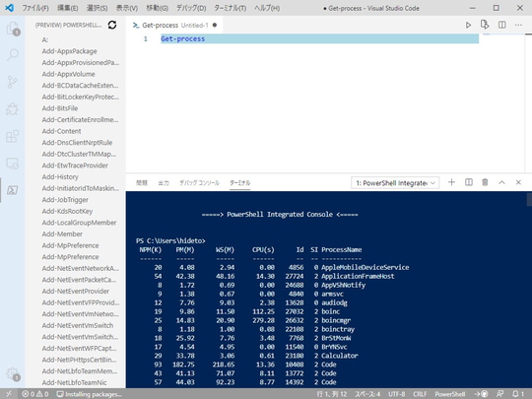532x399 pixels.
Task: Open the Source Control view icon
Action: pyautogui.click(x=12, y=82)
